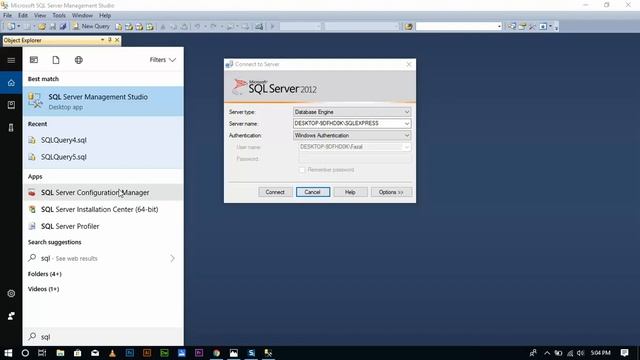Open Task View on the taskbar
Viewport: 640px width, 360px height.
click(x=42, y=353)
